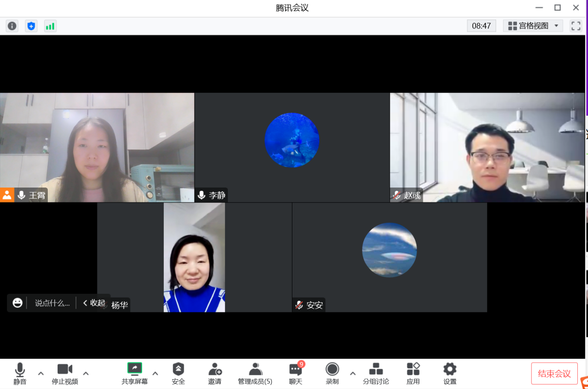The image size is (588, 389).
Task: Stop video (停止视频) camera toggle
Action: (x=65, y=373)
